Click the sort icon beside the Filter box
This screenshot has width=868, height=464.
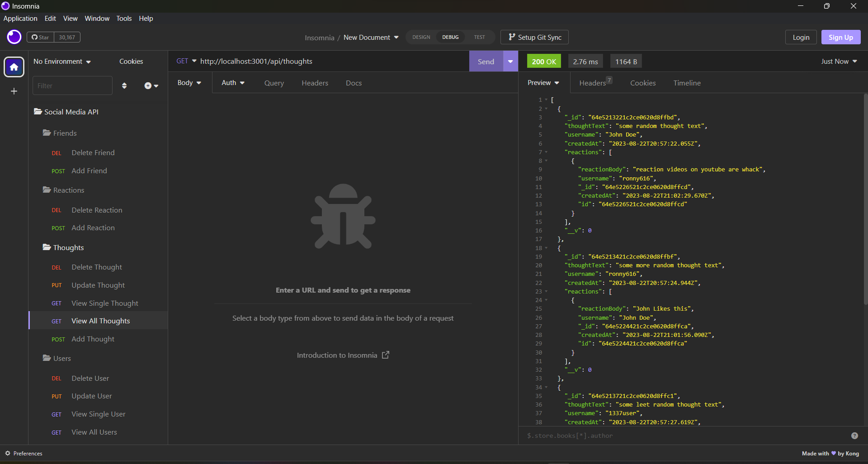(x=124, y=85)
